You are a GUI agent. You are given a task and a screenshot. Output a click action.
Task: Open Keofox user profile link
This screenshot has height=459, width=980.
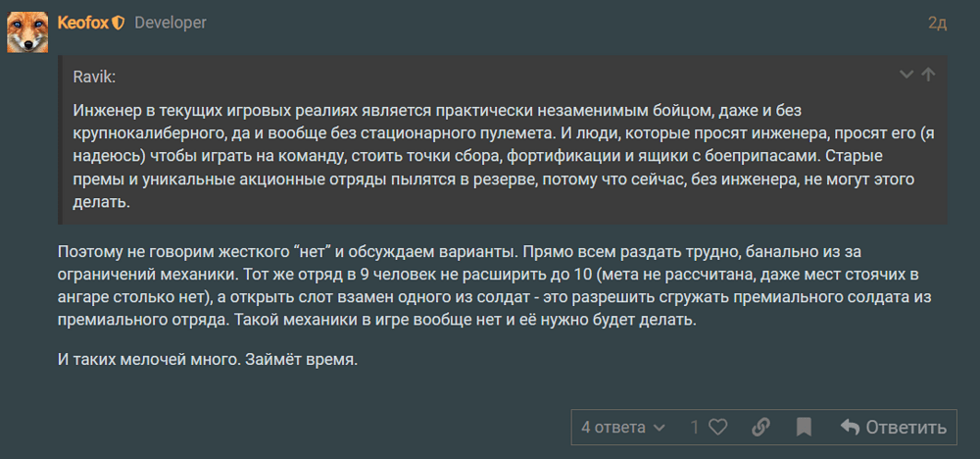coord(83,23)
